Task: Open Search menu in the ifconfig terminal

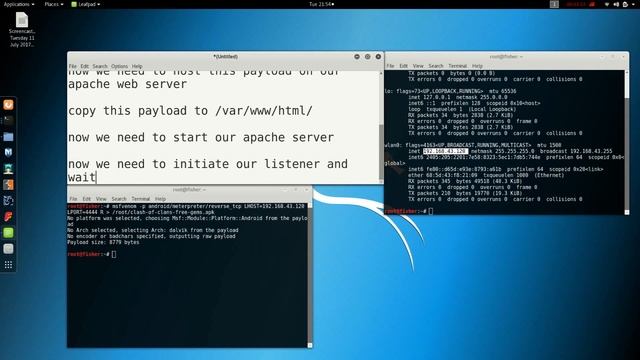Action: coord(436,66)
